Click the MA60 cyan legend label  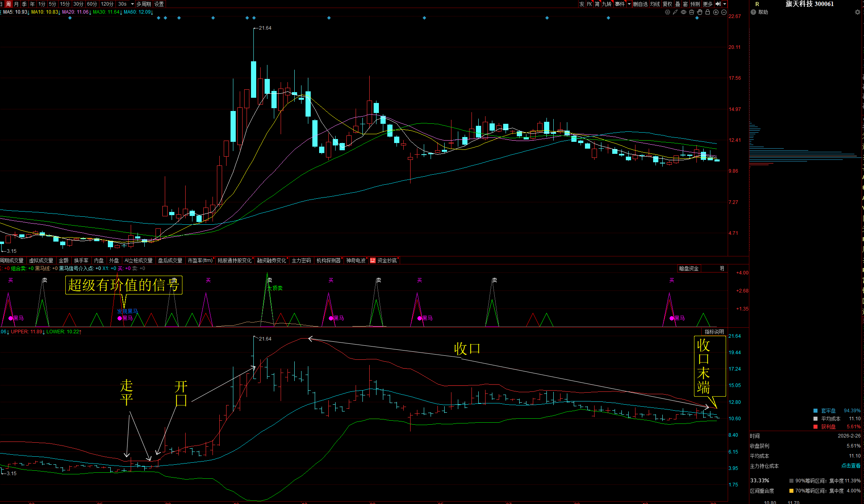click(x=137, y=12)
